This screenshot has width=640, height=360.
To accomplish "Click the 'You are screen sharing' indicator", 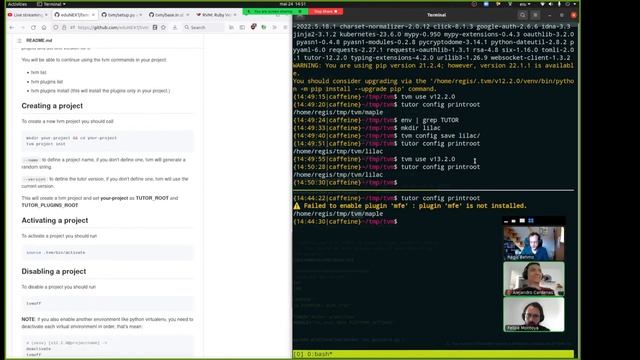I will pos(274,11).
